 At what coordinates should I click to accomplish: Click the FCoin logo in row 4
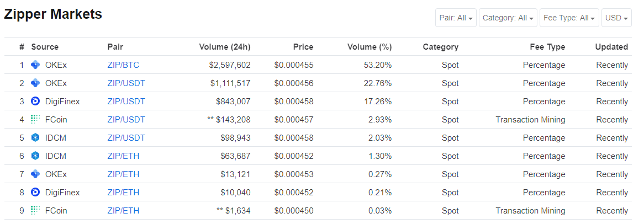(36, 119)
